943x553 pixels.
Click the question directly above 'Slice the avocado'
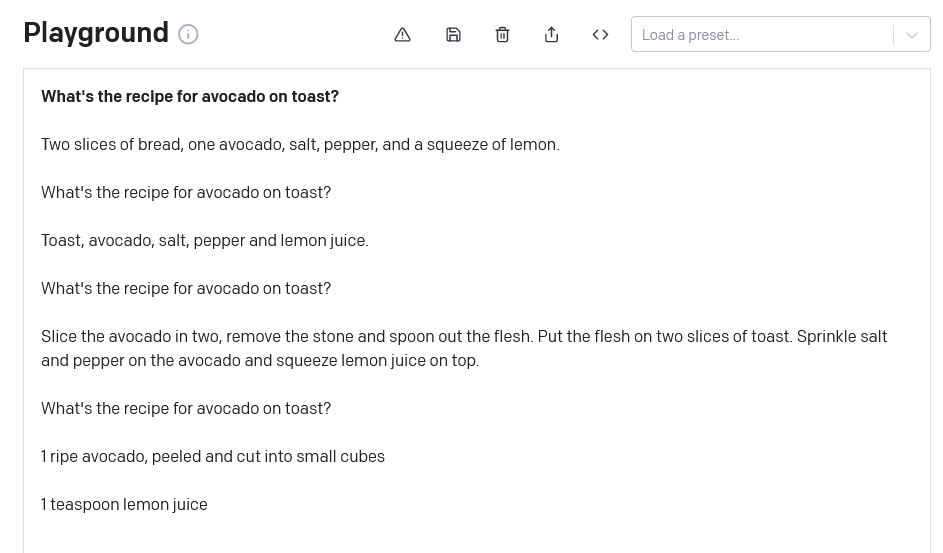coord(186,288)
